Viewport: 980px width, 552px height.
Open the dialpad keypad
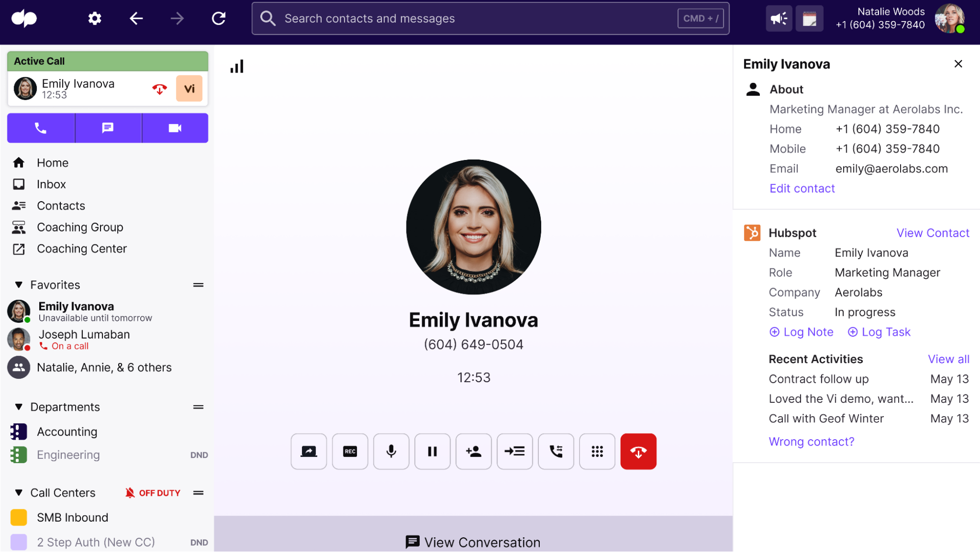tap(597, 451)
